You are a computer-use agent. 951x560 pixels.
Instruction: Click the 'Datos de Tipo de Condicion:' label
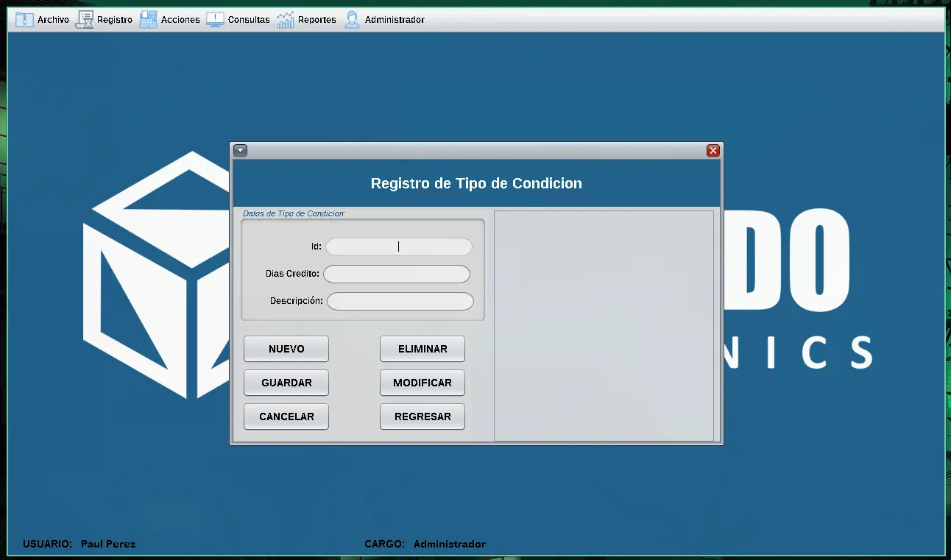point(294,213)
